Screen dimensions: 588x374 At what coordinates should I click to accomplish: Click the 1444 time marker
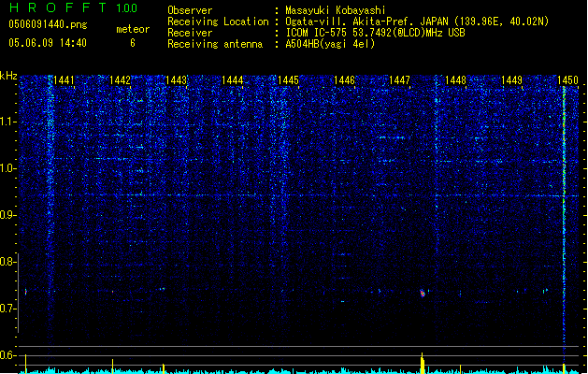click(232, 80)
